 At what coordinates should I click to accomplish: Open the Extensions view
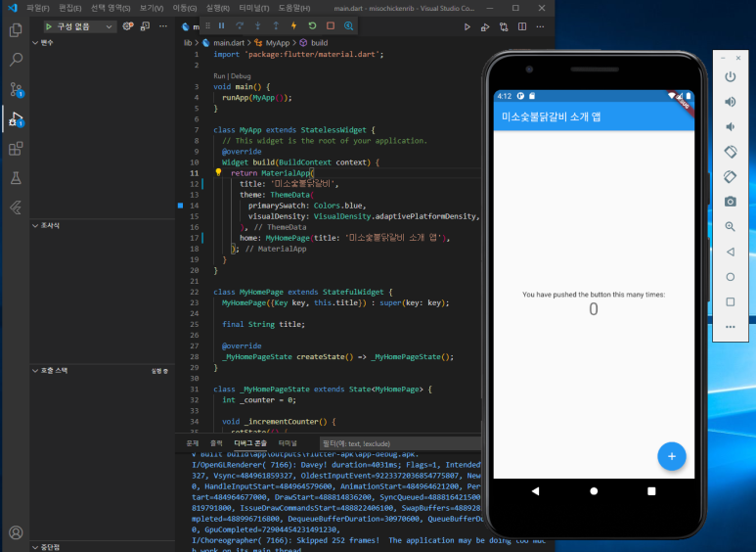pos(16,149)
